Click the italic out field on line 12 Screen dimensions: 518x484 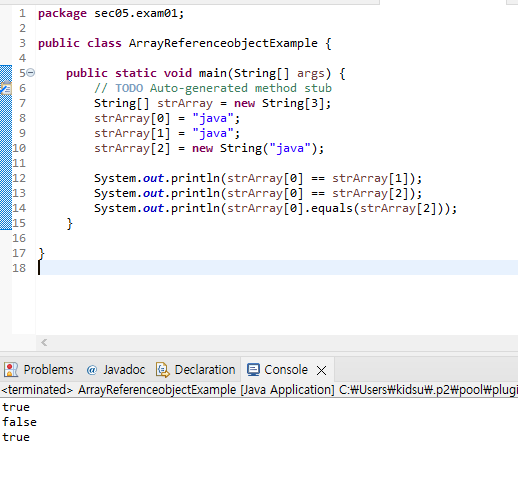coord(153,178)
